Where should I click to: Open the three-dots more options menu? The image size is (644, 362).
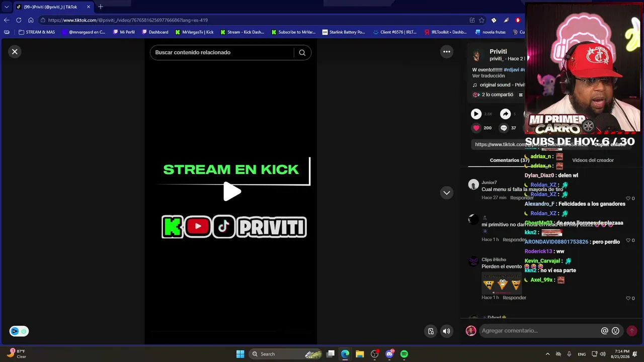[446, 51]
